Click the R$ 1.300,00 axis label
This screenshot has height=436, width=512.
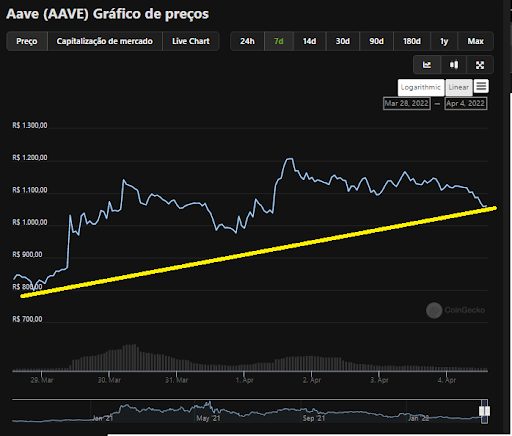30,125
